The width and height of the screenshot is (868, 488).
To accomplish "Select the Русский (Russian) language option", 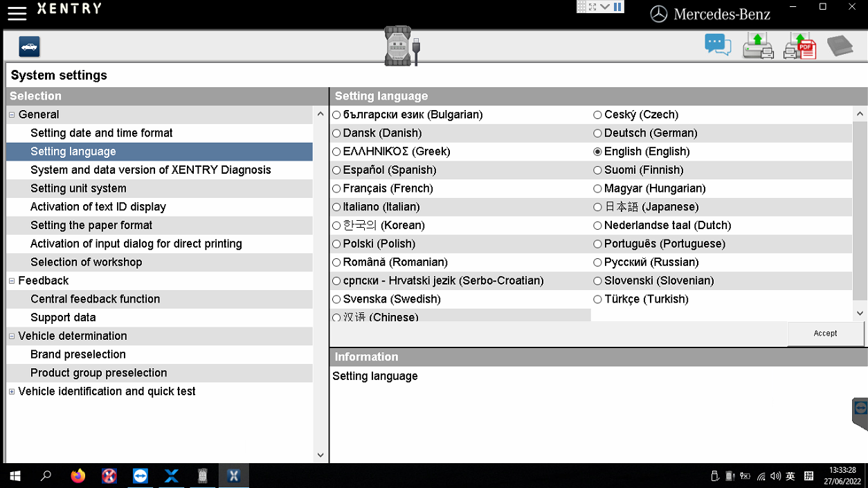I will click(597, 263).
